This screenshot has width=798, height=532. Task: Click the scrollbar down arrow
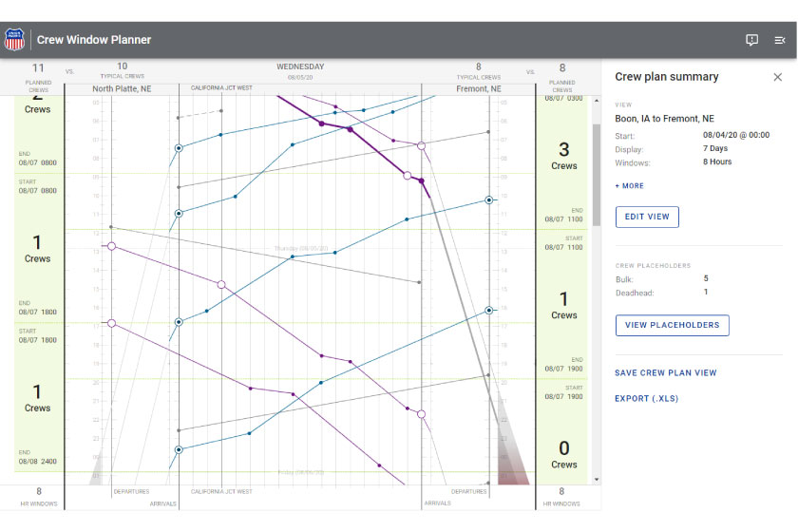596,480
